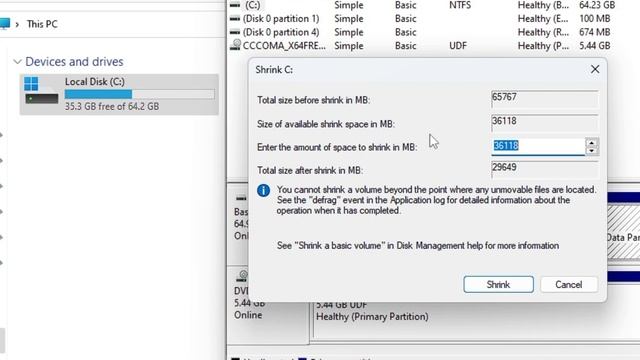Viewport: 640px width, 360px height.
Task: Click NTFS file system cell of C:
Action: coord(460,5)
